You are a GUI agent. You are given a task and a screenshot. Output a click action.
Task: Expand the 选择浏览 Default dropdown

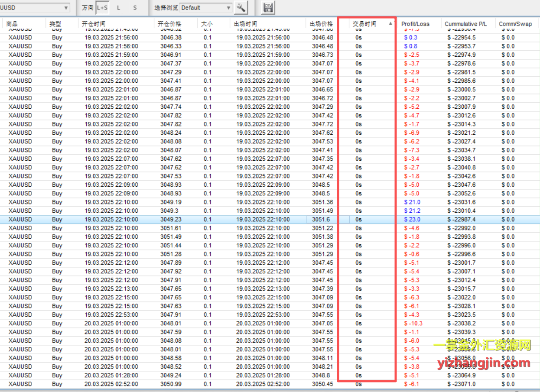[206, 8]
